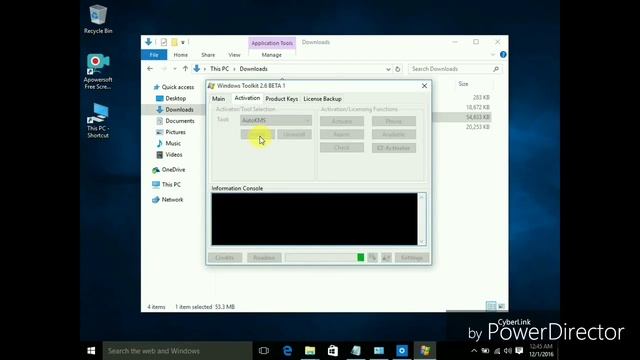Viewport: 640px width, 360px height.
Task: Show hidden system tray icons
Action: point(474,351)
